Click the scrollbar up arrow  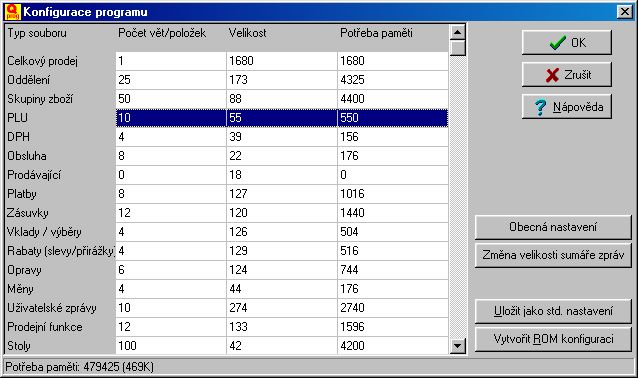tap(458, 32)
